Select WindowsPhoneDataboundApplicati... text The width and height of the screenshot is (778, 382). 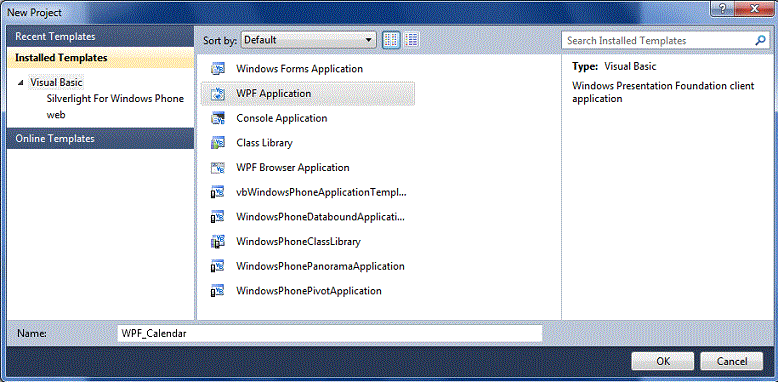pos(321,217)
